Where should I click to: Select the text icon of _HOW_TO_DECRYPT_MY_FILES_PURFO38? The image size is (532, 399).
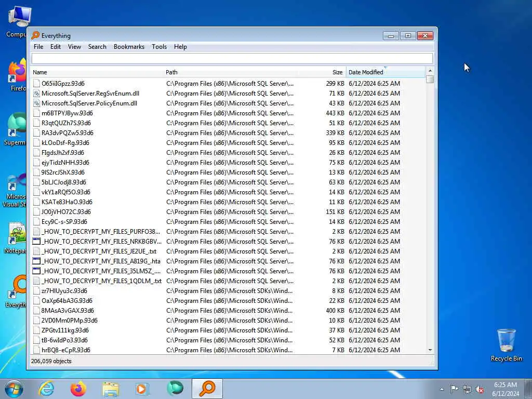click(36, 232)
